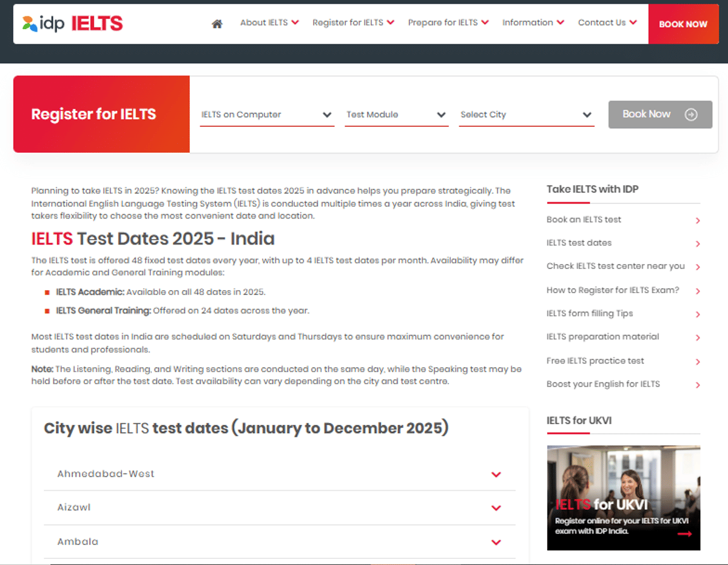Click arrow icon beside Boost your English for IELTS
Viewport: 728px width, 565px height.
(698, 385)
